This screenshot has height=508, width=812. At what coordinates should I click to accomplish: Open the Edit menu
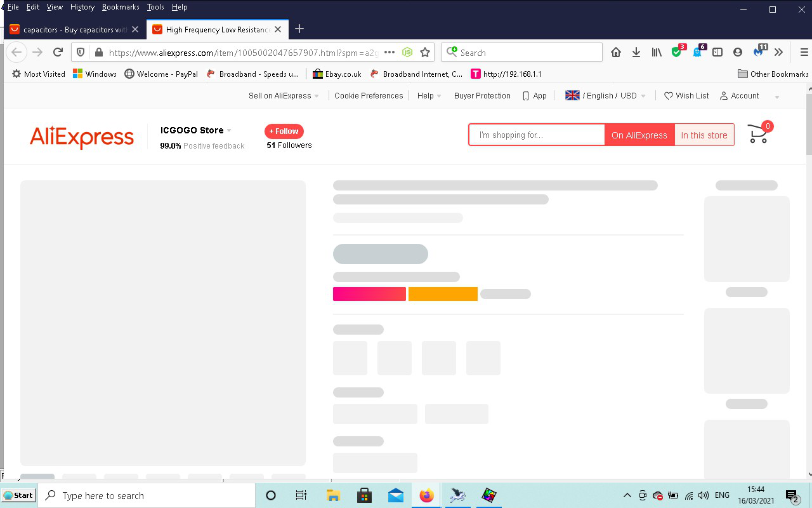[33, 7]
